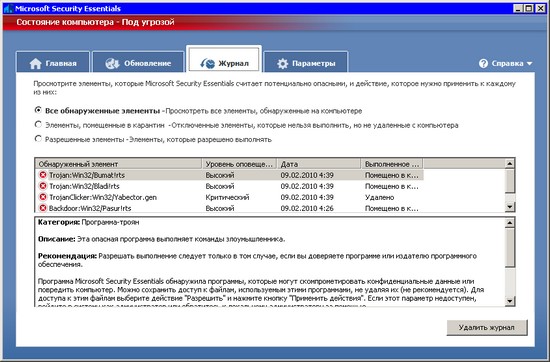Open the Справка help menu label
The width and height of the screenshot is (550, 362).
507,63
